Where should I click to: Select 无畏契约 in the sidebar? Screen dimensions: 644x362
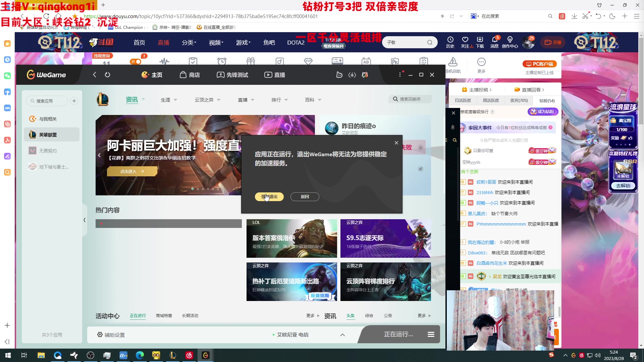52,151
